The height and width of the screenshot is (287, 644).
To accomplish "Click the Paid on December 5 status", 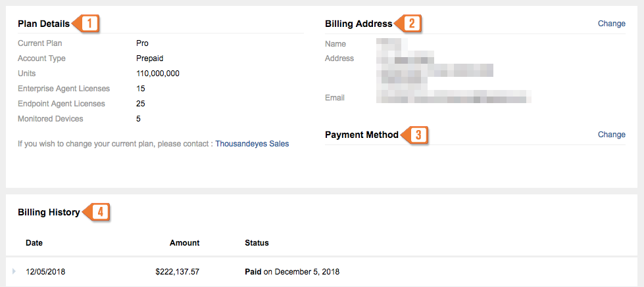I will coord(292,271).
